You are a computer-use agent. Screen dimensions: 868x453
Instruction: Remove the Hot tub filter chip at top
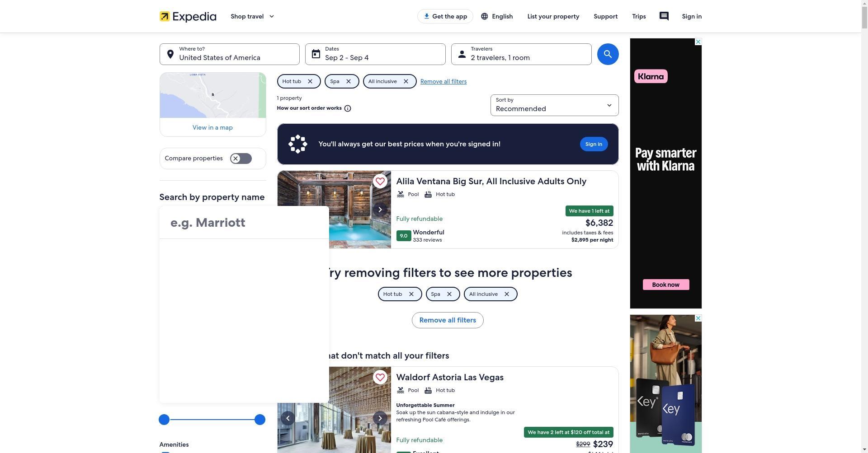point(310,81)
